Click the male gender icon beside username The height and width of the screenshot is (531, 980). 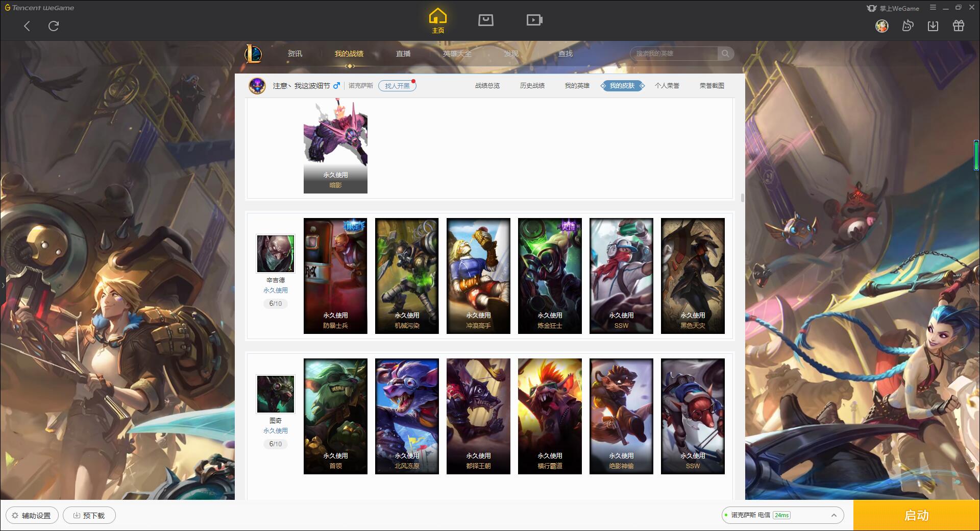click(x=336, y=85)
